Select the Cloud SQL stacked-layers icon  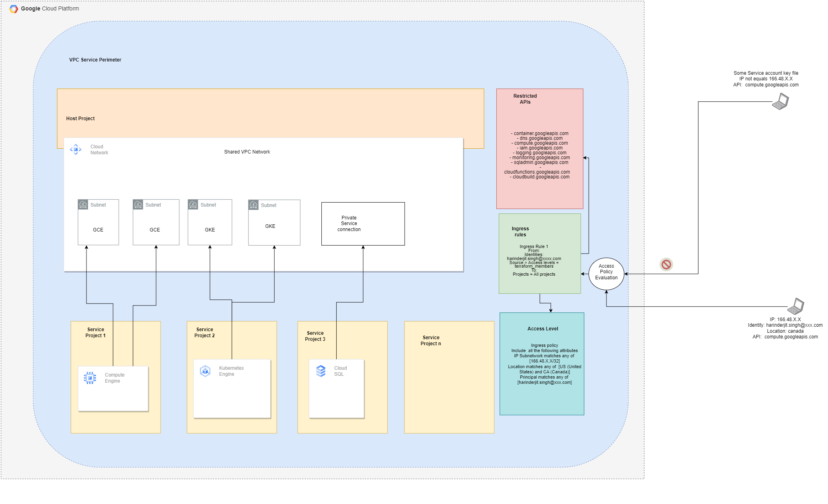(321, 371)
